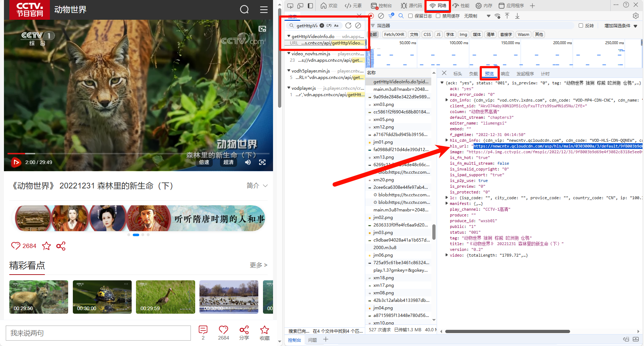Image resolution: width=644 pixels, height=346 pixels.
Task: Refresh the search results icon
Action: click(x=348, y=25)
